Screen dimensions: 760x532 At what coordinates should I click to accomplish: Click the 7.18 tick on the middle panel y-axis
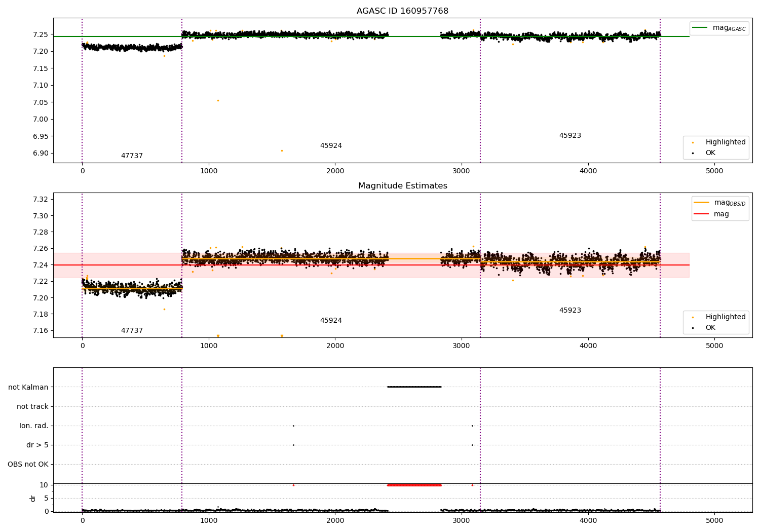click(40, 314)
